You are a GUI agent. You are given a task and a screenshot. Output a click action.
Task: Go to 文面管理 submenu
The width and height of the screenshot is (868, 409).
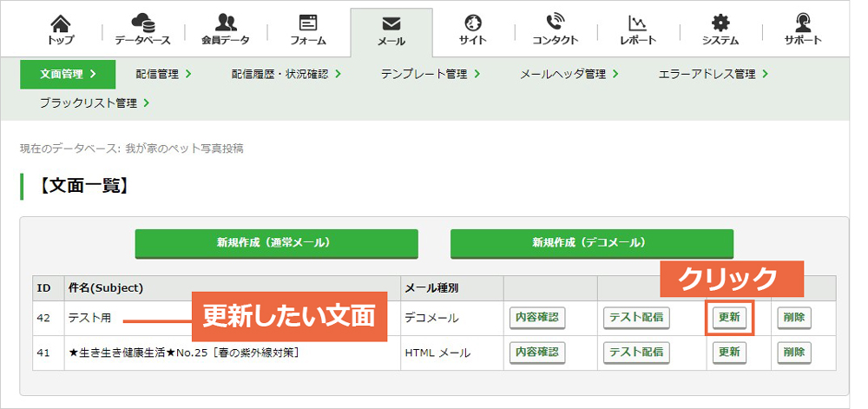pos(68,74)
